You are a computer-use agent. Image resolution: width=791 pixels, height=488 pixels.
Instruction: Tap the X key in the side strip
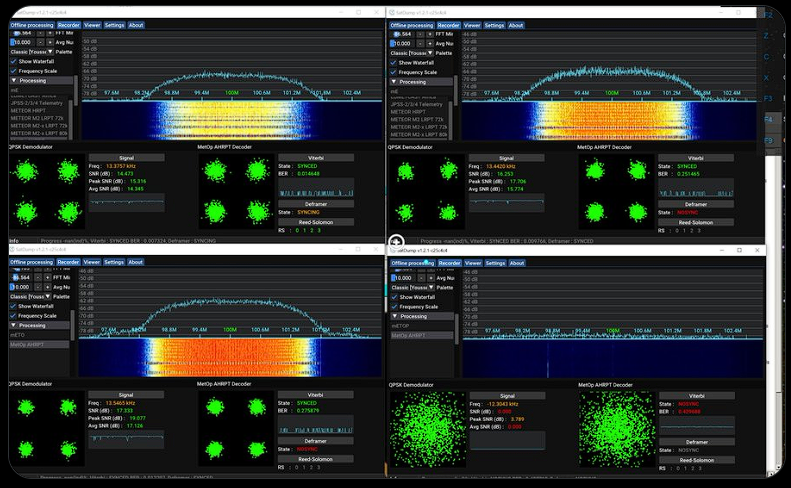(767, 77)
